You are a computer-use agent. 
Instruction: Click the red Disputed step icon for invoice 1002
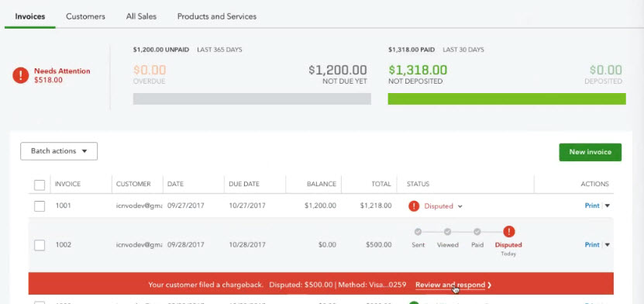[x=508, y=232]
